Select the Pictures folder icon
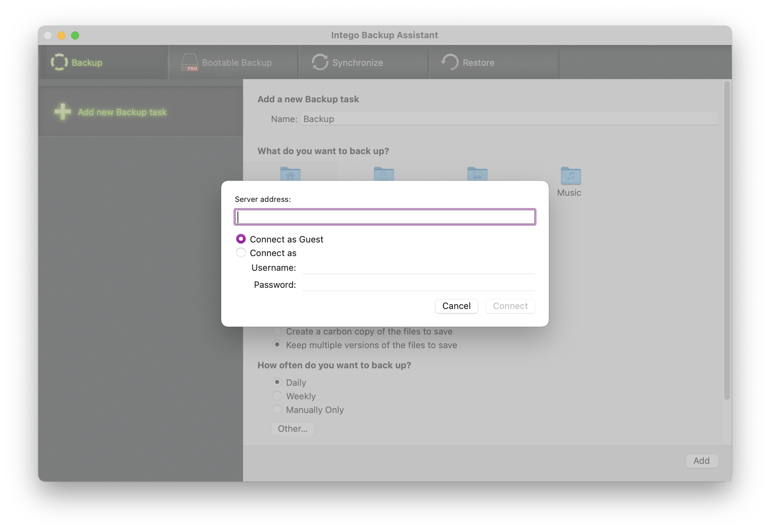 coord(477,174)
